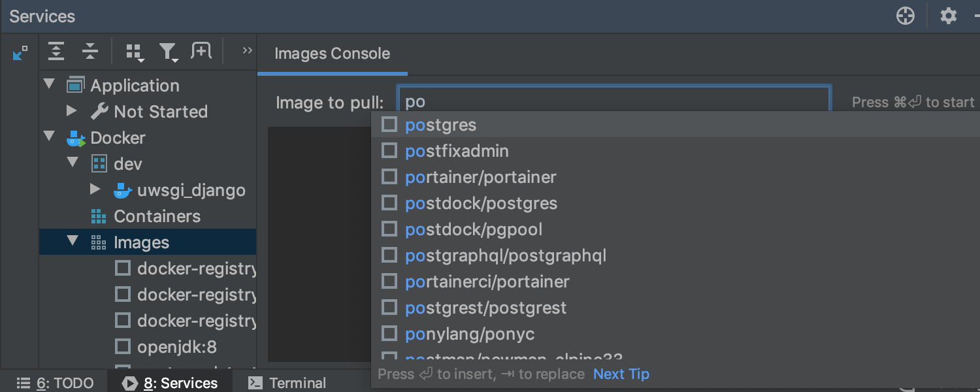Open the Services gear settings icon
The width and height of the screenshot is (980, 392).
pos(948,16)
